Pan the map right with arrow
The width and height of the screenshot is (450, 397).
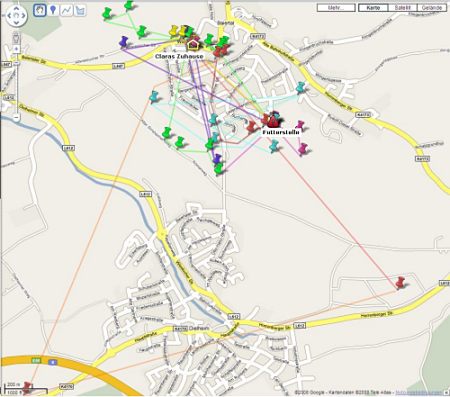click(x=24, y=15)
